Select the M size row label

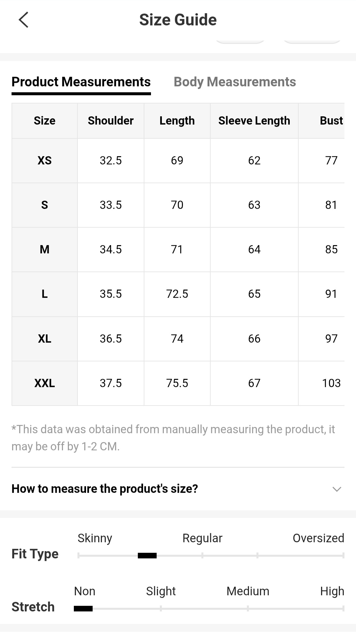point(44,249)
